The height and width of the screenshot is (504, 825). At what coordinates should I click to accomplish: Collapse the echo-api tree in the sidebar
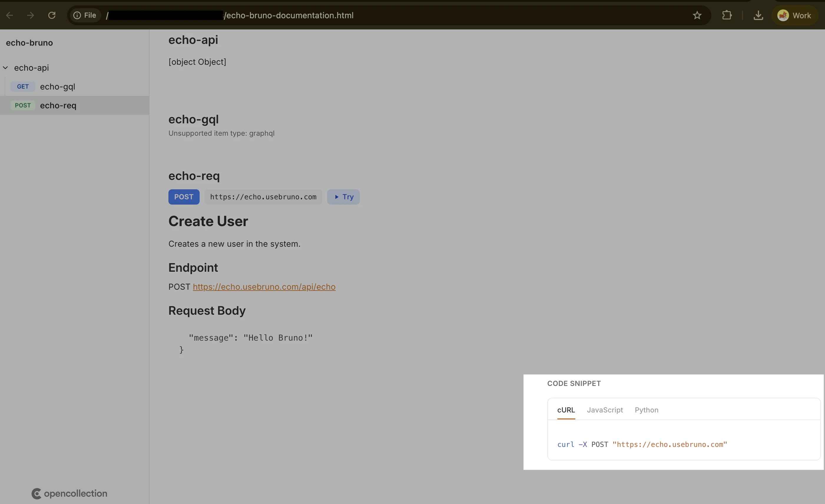click(x=5, y=68)
